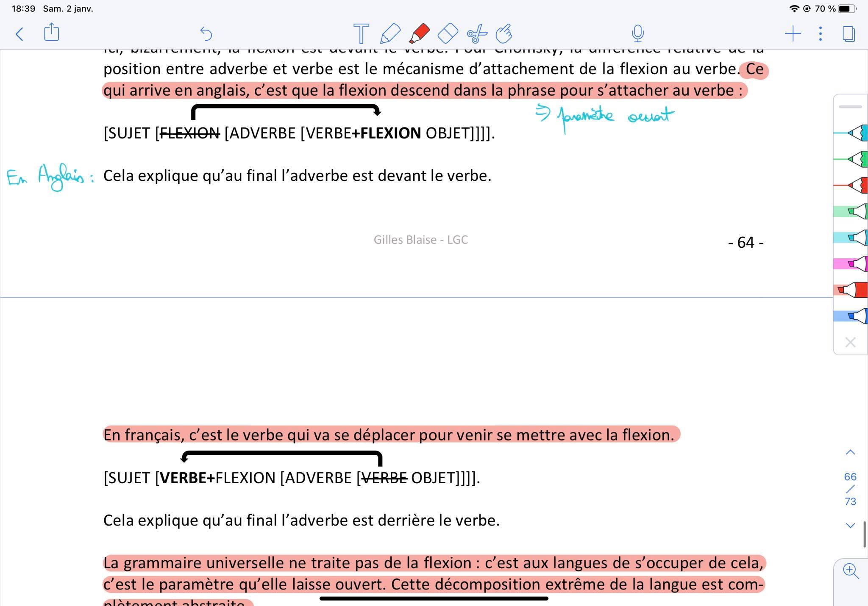Image resolution: width=868 pixels, height=606 pixels.
Task: Tap the 66 / 73 page indicator
Action: coord(850,489)
